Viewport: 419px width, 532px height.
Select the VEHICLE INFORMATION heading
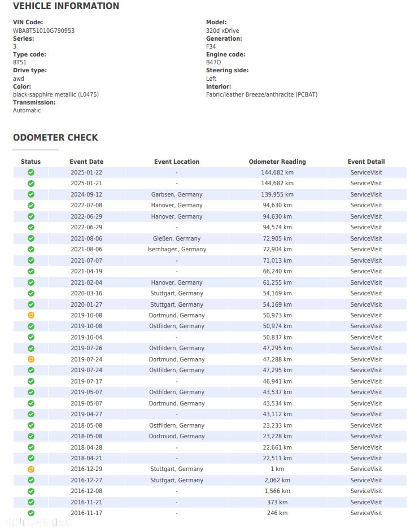pyautogui.click(x=66, y=6)
